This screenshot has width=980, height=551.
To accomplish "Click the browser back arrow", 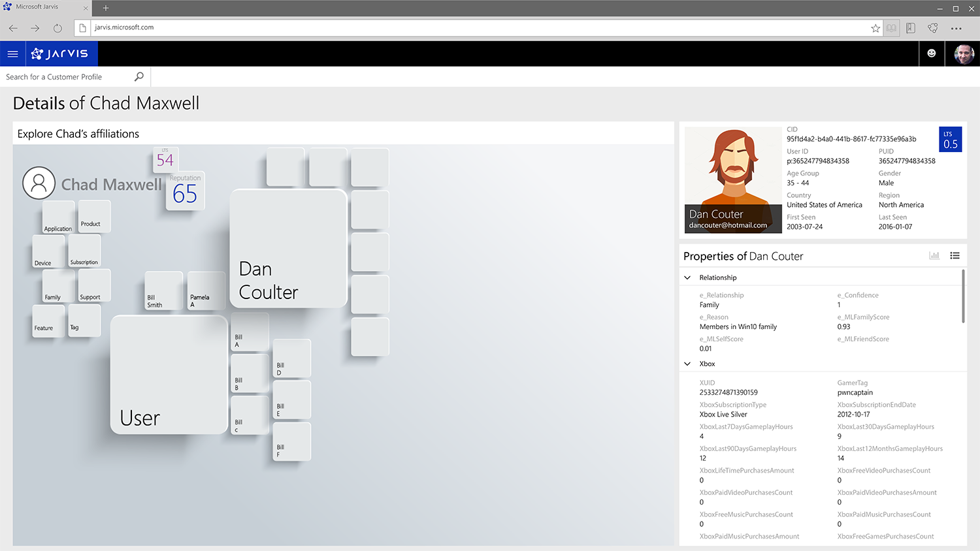I will (x=13, y=28).
